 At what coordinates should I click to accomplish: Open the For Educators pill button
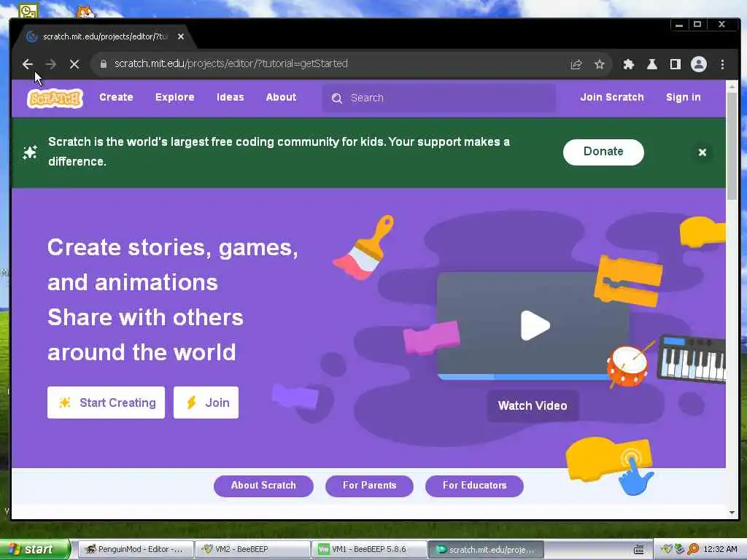(474, 486)
